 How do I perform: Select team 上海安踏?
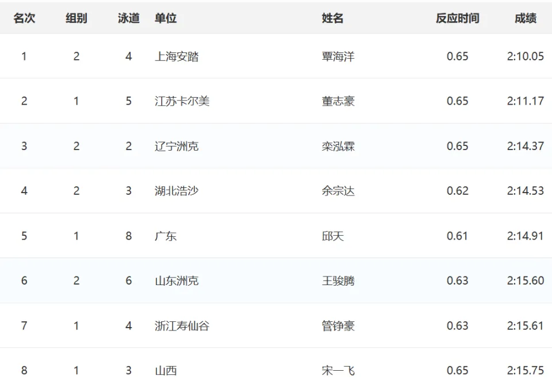pos(177,56)
